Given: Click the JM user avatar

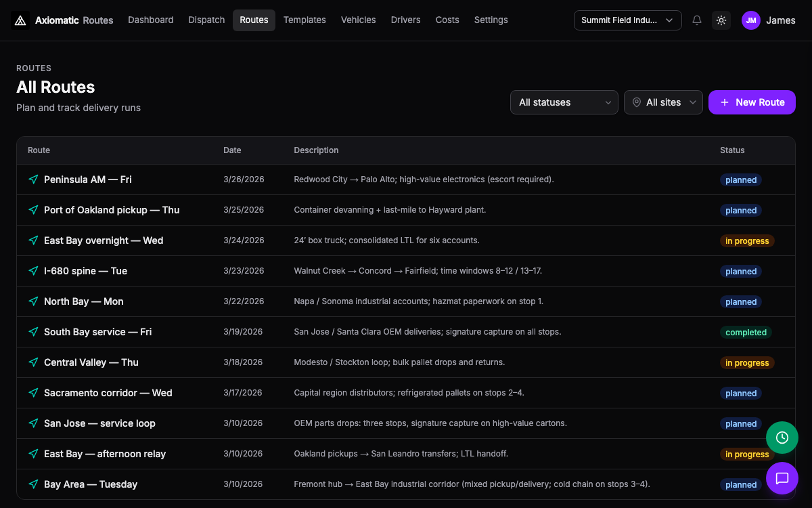Looking at the screenshot, I should (x=751, y=20).
